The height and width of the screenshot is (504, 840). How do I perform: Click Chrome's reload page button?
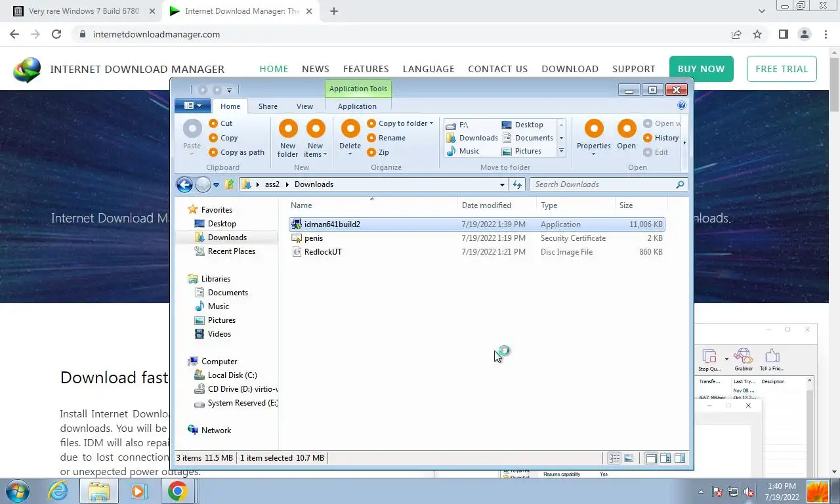point(56,34)
